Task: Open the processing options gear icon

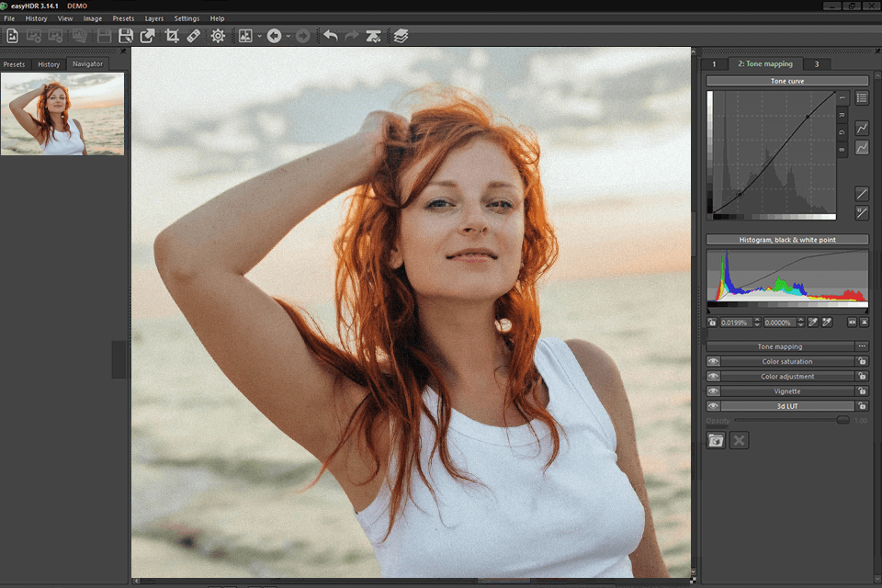Action: point(218,37)
